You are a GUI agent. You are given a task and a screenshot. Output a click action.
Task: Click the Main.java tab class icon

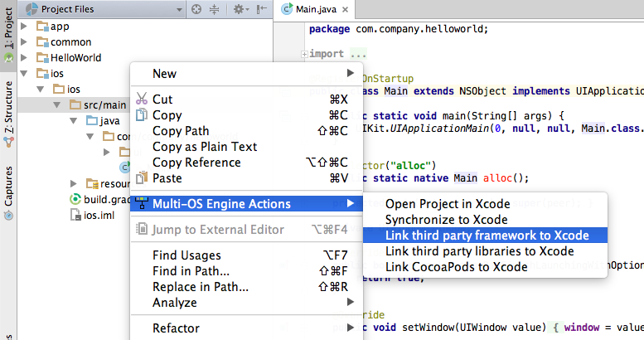pyautogui.click(x=287, y=8)
